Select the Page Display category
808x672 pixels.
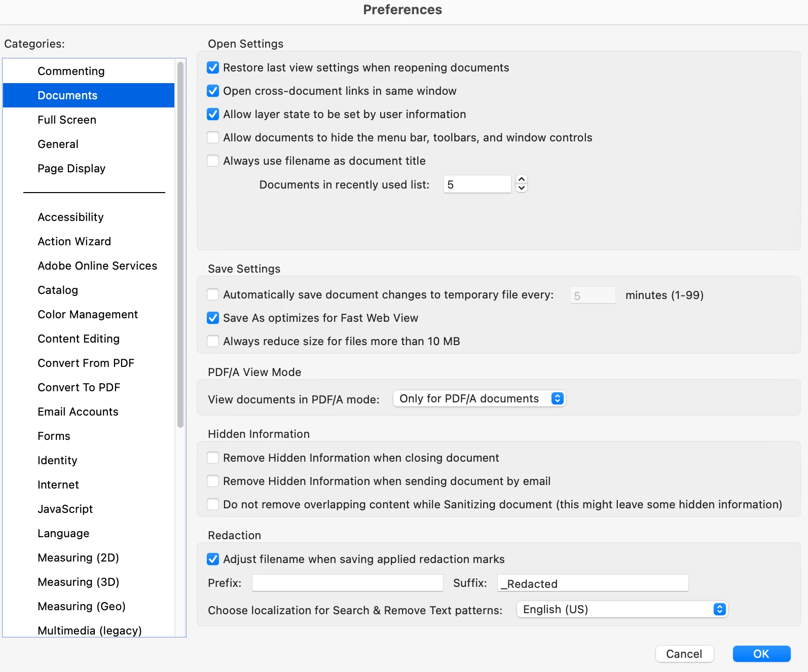(x=71, y=168)
